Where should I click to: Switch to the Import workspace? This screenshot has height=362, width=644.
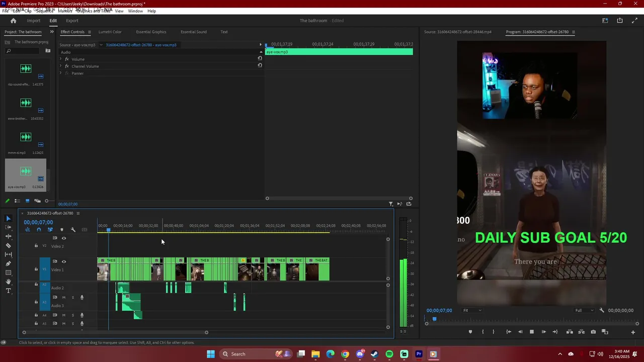34,21
